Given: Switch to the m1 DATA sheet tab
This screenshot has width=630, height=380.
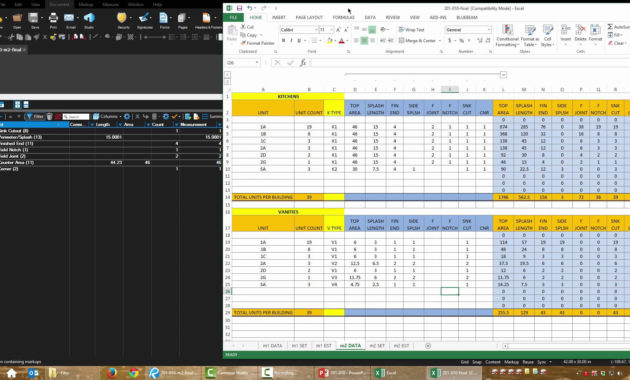Looking at the screenshot, I should (x=272, y=346).
